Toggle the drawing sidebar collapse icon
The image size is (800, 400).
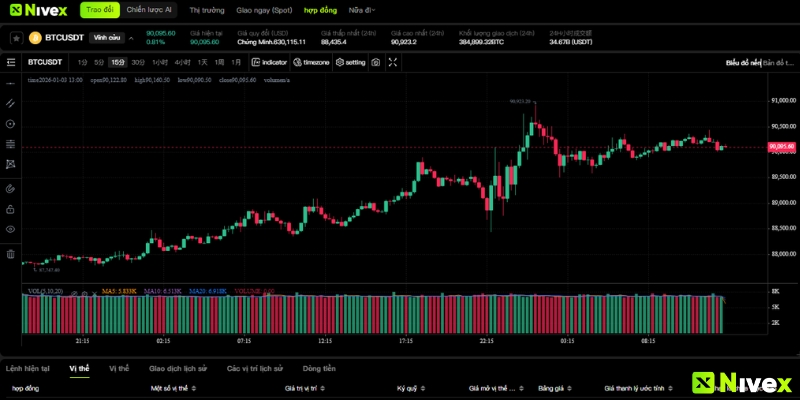pyautogui.click(x=10, y=62)
